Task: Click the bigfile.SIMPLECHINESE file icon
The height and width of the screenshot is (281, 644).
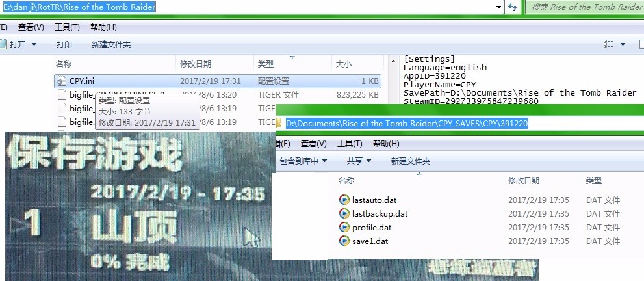Action: (62, 95)
